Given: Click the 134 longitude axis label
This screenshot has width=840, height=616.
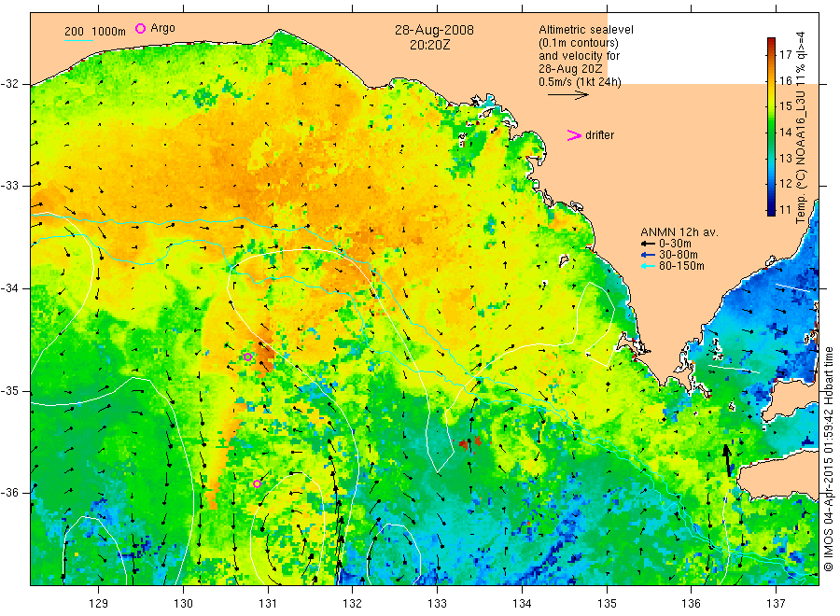Looking at the screenshot, I should coord(522,604).
